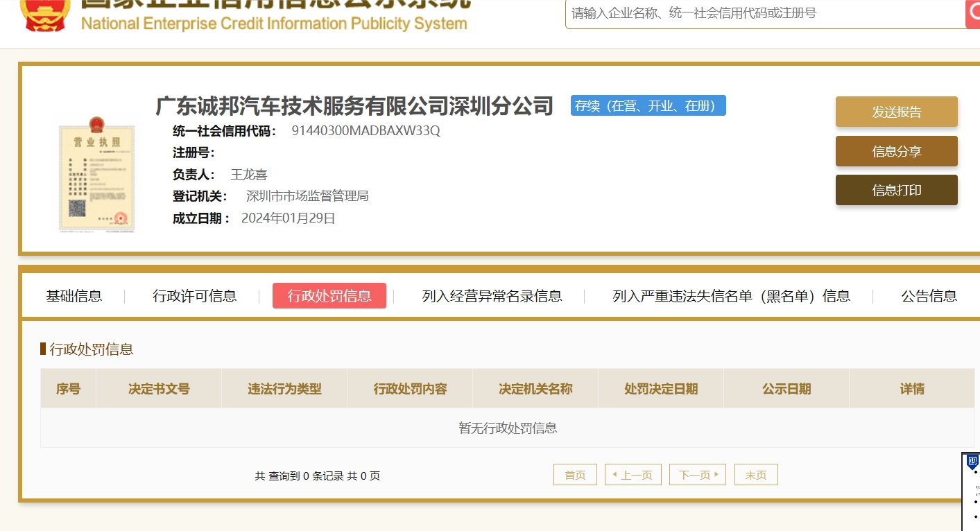980x531 pixels.
Task: Click the establishment date 2024年01月29日
Action: click(289, 218)
